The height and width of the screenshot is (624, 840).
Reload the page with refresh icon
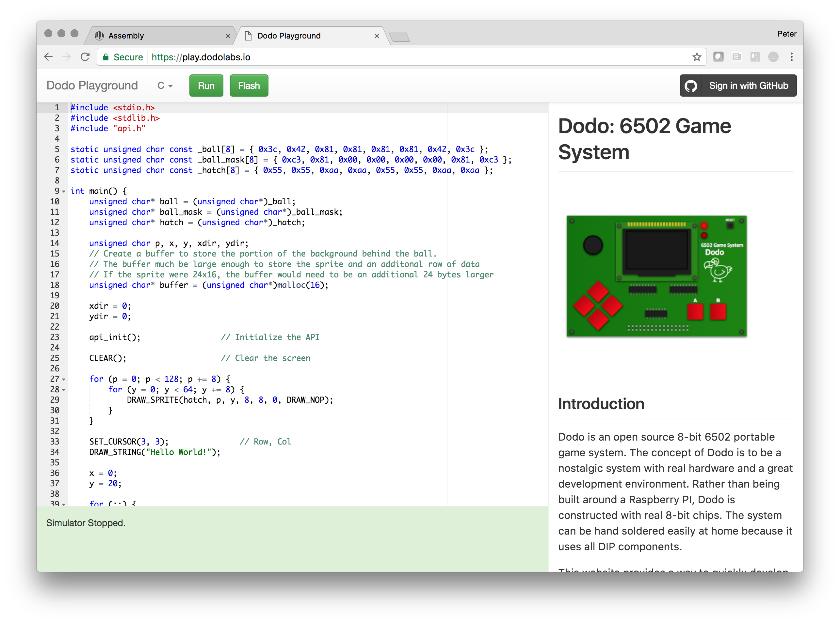[85, 57]
